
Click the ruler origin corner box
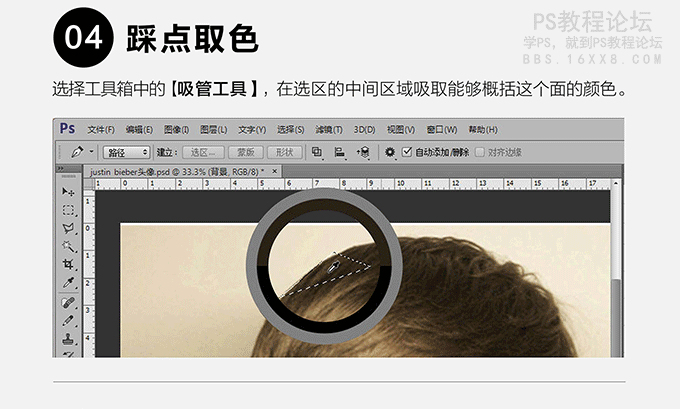point(89,184)
